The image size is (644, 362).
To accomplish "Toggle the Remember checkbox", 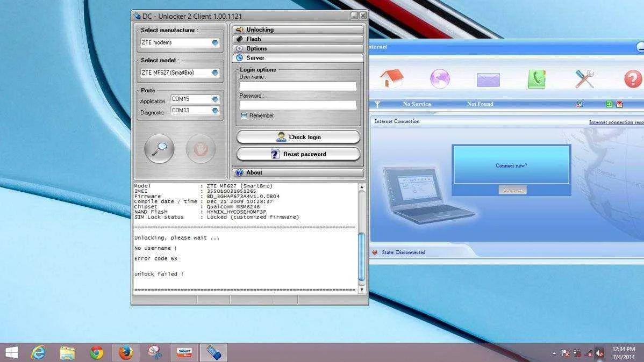I will 244,115.
